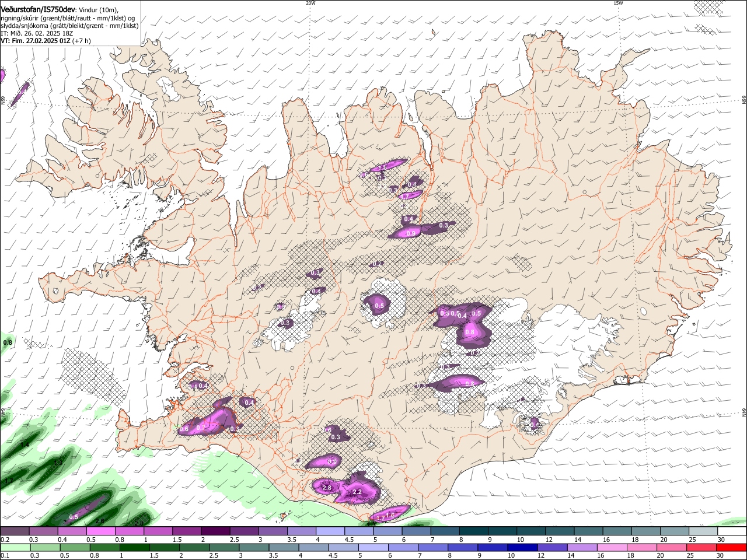Viewport: 747px width, 560px height.
Task: Click the '64N' latitude label on the right edge
Action: 744,413
